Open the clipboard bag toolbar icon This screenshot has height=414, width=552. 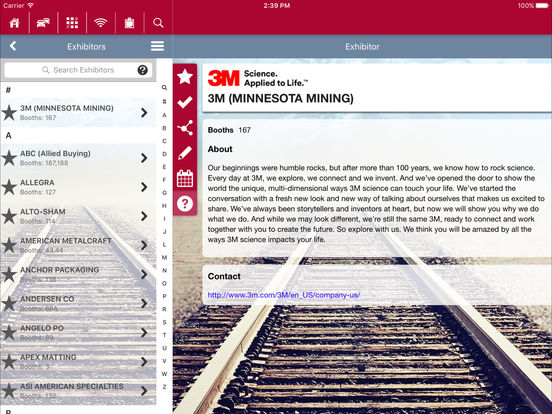(x=130, y=23)
